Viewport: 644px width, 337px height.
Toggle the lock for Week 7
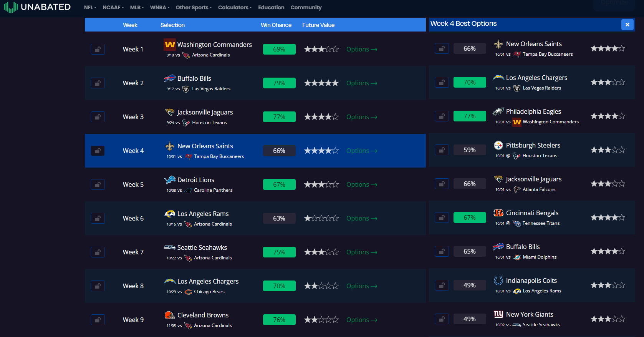[98, 252]
